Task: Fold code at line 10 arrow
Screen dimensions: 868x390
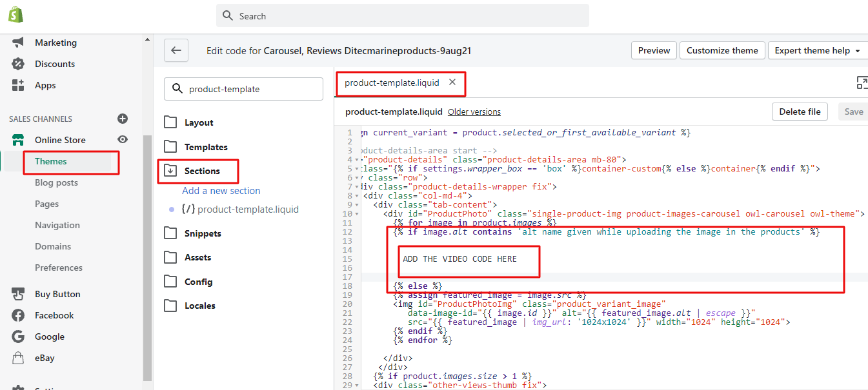Action: tap(357, 213)
